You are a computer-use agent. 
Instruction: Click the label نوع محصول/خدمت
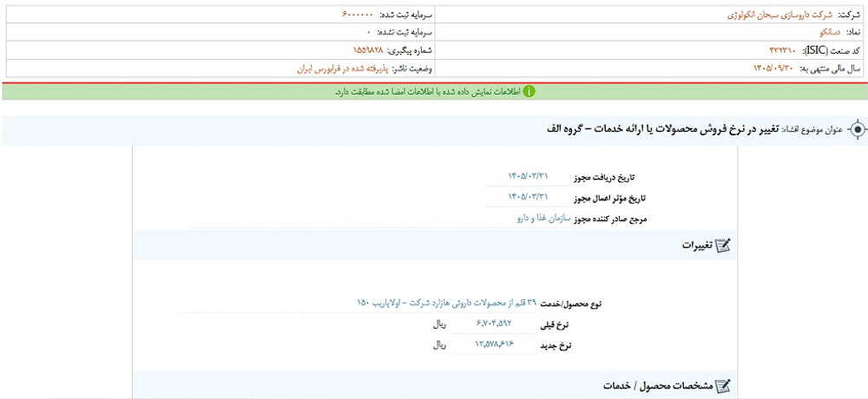tap(573, 304)
